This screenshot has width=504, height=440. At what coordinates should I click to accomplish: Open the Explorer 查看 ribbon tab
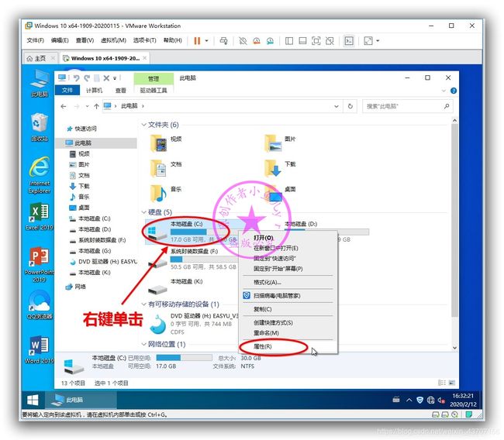[x=121, y=91]
